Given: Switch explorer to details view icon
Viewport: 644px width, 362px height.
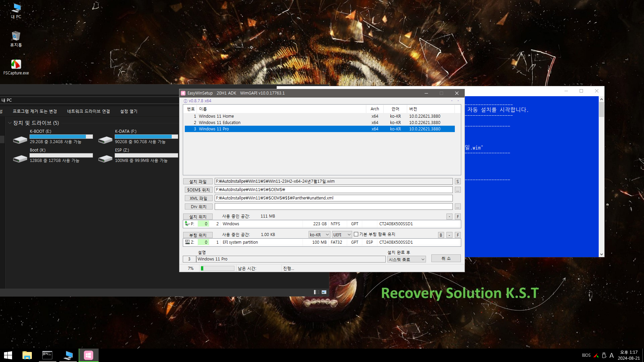Looking at the screenshot, I should pos(316,292).
